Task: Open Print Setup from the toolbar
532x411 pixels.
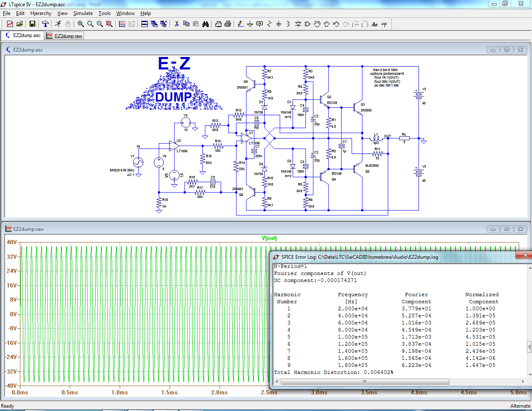Action: click(x=218, y=24)
